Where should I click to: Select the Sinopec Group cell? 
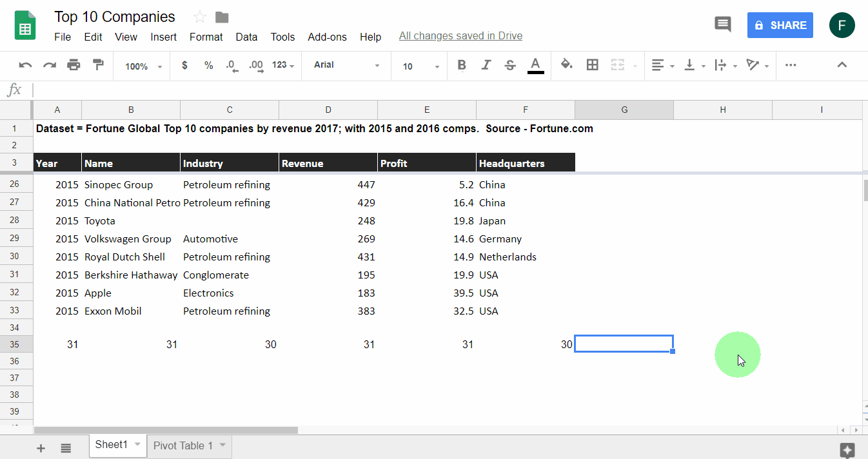coord(131,184)
